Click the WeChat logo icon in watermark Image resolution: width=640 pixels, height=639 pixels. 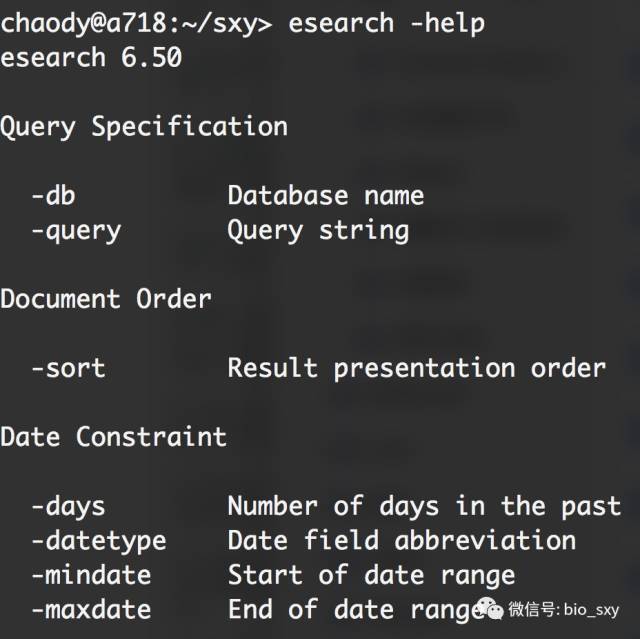(x=490, y=608)
